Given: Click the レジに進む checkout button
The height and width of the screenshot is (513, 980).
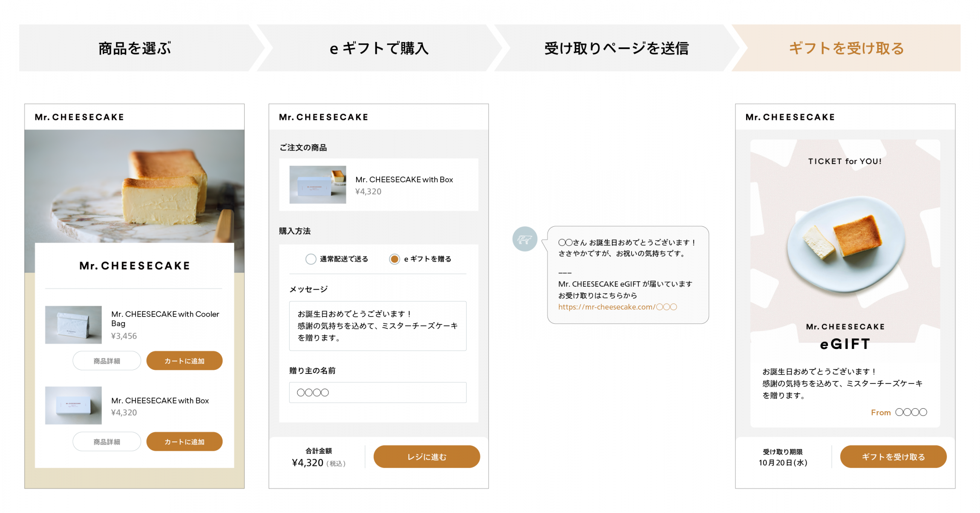Looking at the screenshot, I should [427, 457].
